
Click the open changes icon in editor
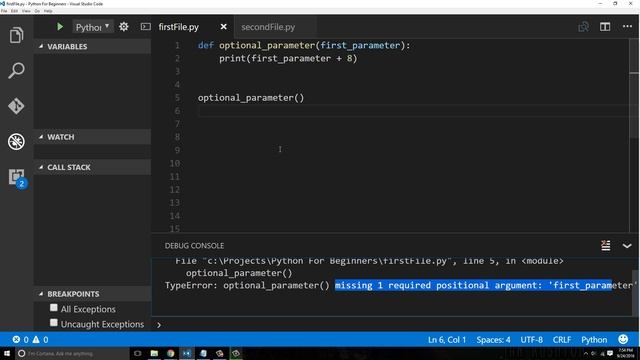[584, 27]
